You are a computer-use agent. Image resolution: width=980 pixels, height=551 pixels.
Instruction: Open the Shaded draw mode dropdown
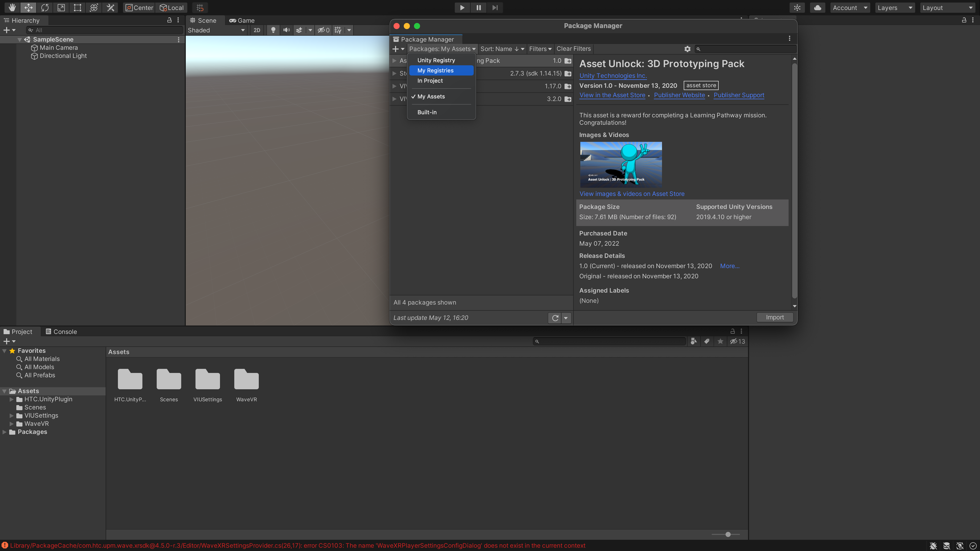point(216,30)
